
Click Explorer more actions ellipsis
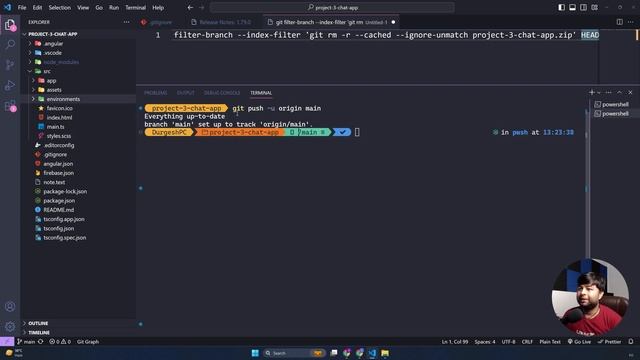pyautogui.click(x=127, y=22)
